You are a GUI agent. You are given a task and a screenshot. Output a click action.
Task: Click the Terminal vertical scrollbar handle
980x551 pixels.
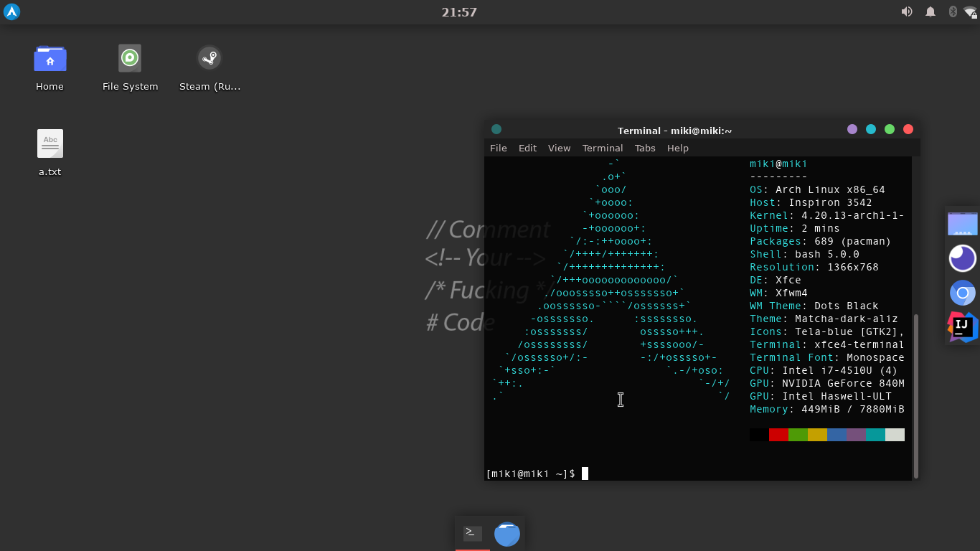pyautogui.click(x=915, y=395)
